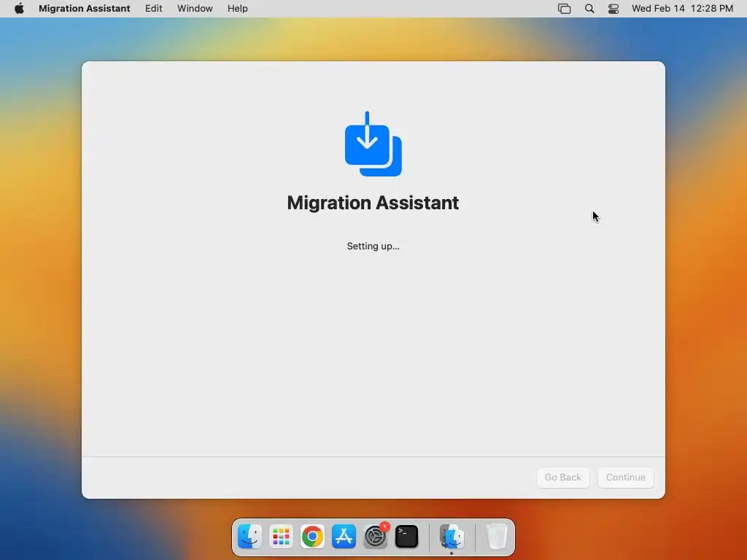Click the Go Back button
747x560 pixels.
click(x=562, y=477)
